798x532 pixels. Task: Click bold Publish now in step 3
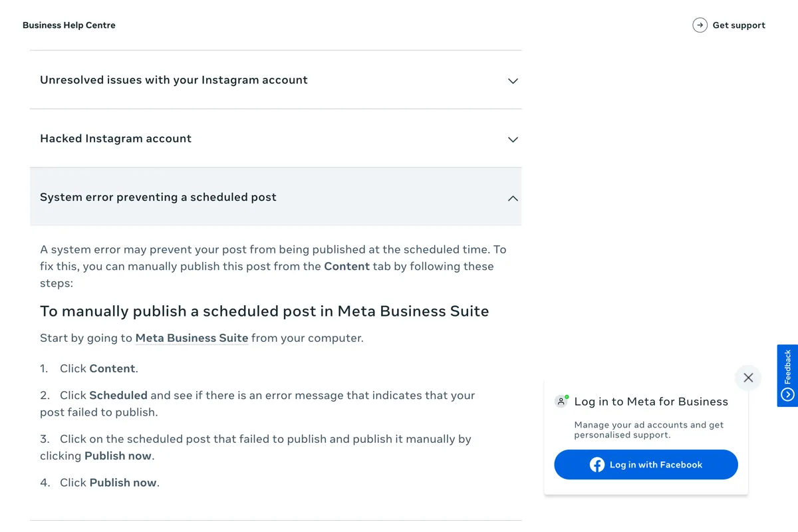(118, 456)
